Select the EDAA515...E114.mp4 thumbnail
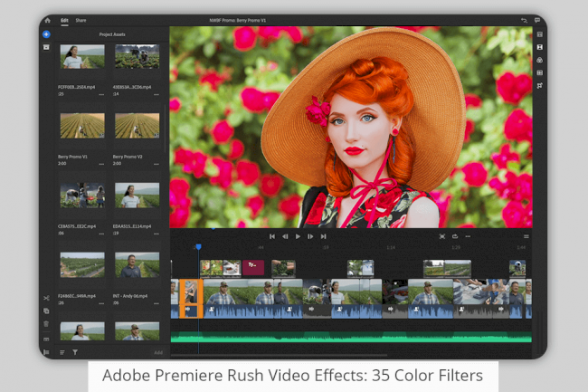Image resolution: width=588 pixels, height=392 pixels. pos(138,195)
